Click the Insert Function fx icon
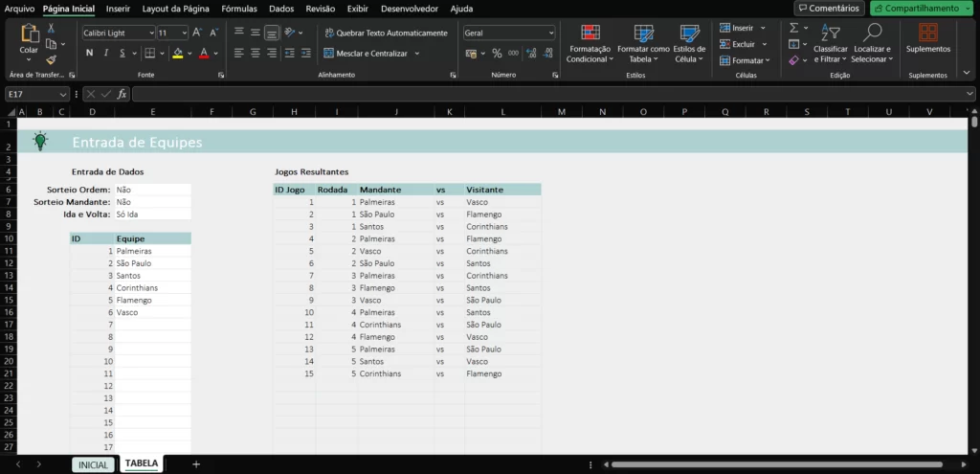Image resolution: width=980 pixels, height=474 pixels. tap(122, 94)
